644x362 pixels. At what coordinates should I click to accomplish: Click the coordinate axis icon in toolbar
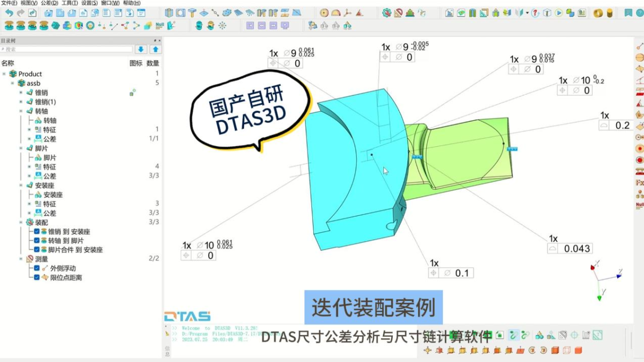coord(347,13)
